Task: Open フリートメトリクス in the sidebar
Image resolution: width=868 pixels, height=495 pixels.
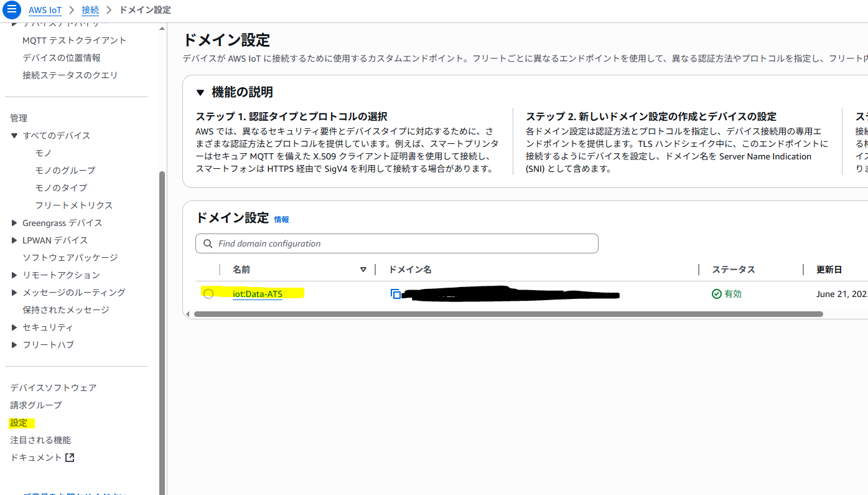Action: (74, 205)
